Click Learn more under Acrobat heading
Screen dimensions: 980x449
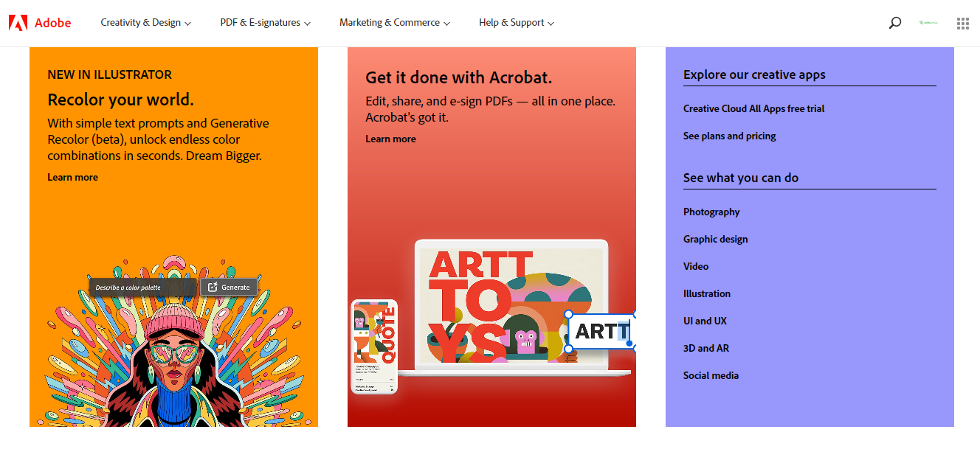click(x=390, y=139)
